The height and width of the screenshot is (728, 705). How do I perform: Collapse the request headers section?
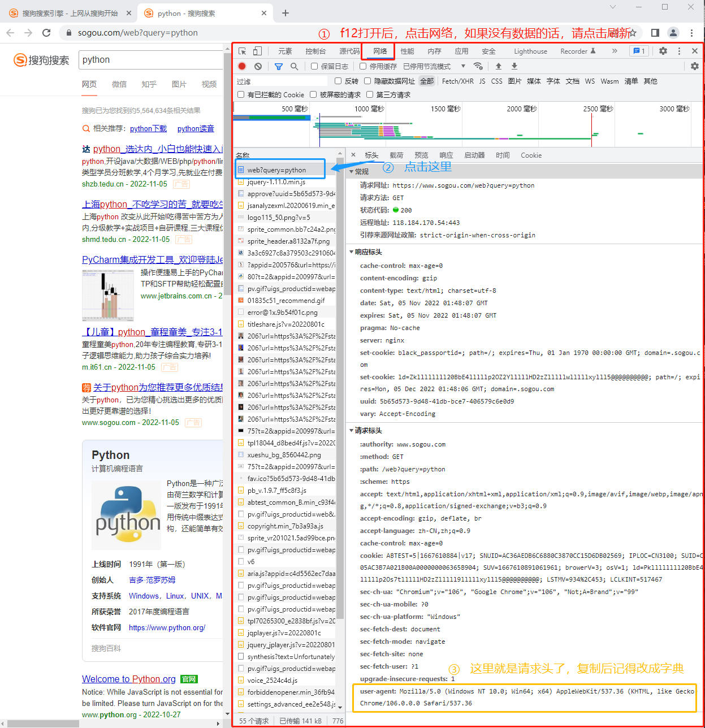tap(352, 430)
